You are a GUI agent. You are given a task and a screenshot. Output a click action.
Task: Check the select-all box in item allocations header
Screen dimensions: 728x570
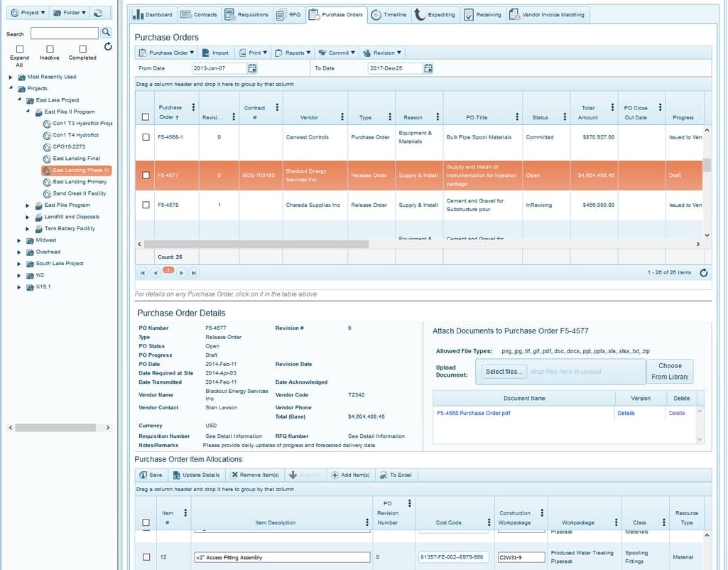coord(146,522)
